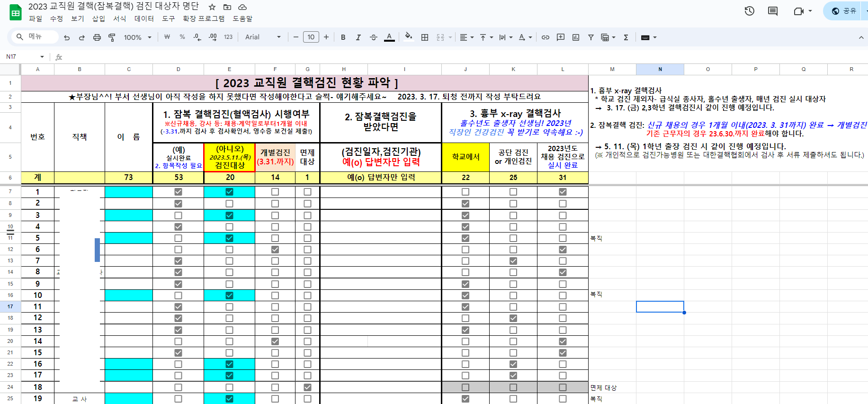Open functions sigma icon
Screen dimensions: 868x404
626,37
